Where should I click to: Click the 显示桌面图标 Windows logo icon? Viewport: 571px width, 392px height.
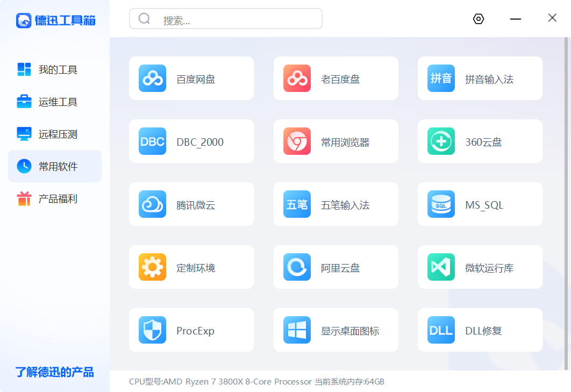pyautogui.click(x=297, y=330)
